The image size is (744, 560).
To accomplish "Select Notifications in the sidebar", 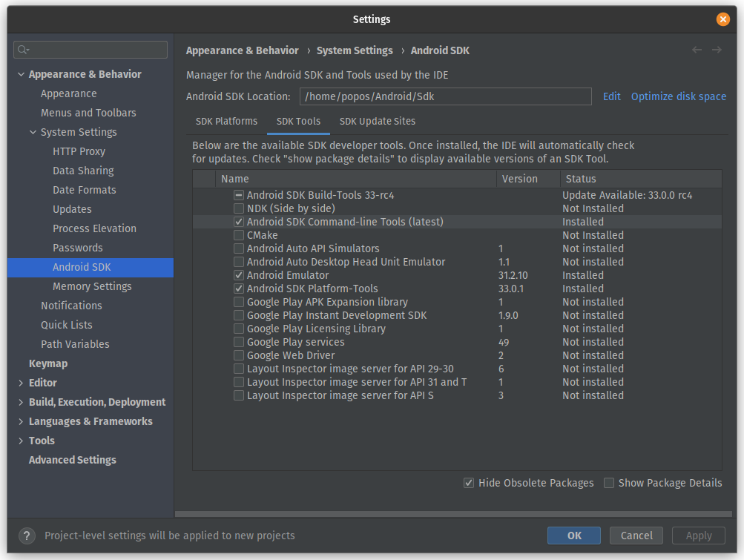I will 71,306.
